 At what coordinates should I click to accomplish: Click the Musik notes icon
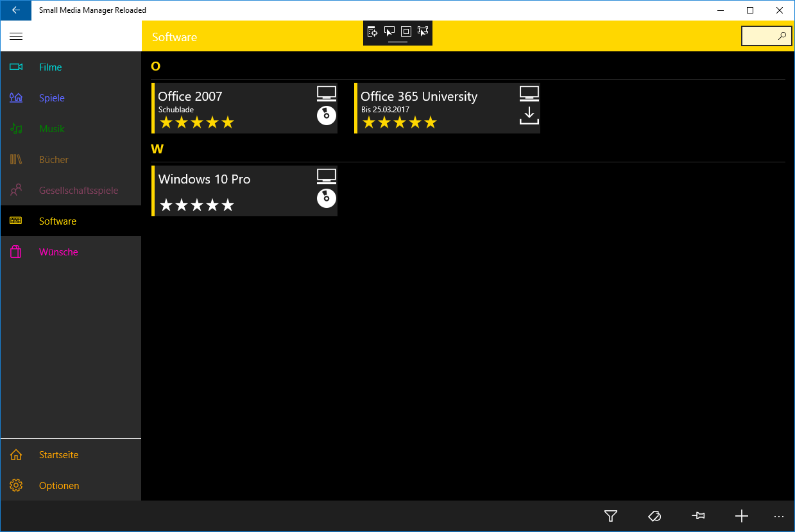tap(16, 129)
